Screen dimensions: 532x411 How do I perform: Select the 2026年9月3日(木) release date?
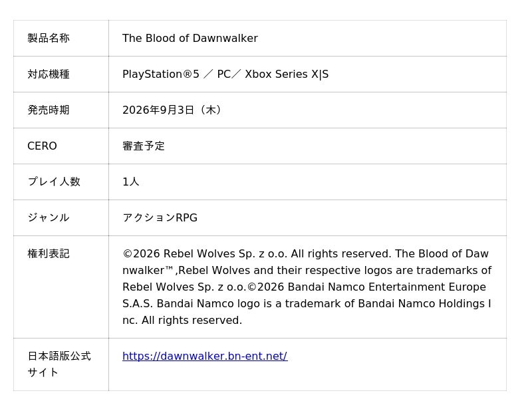172,110
